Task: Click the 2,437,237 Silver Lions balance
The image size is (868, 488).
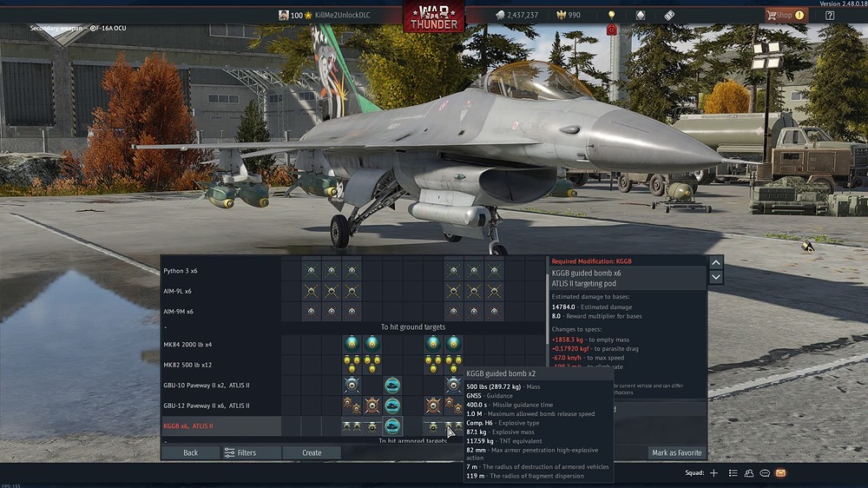Action: click(523, 15)
